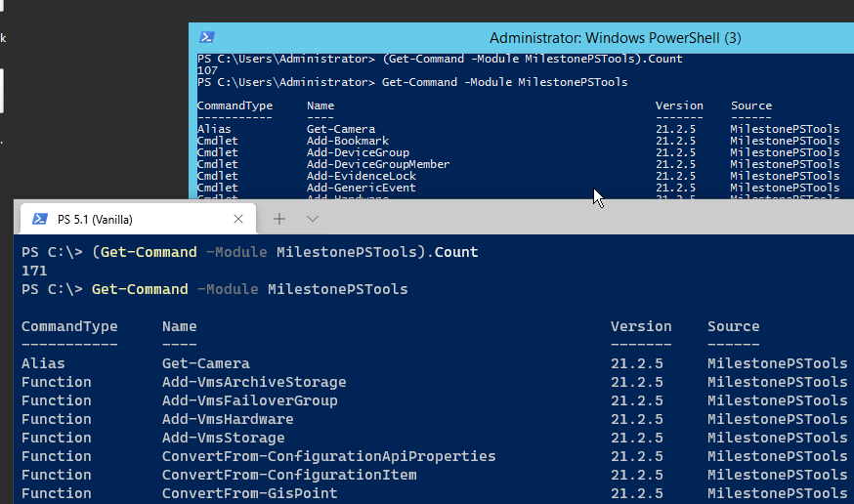
Task: Open a new terminal tab with plus button
Action: click(x=278, y=219)
